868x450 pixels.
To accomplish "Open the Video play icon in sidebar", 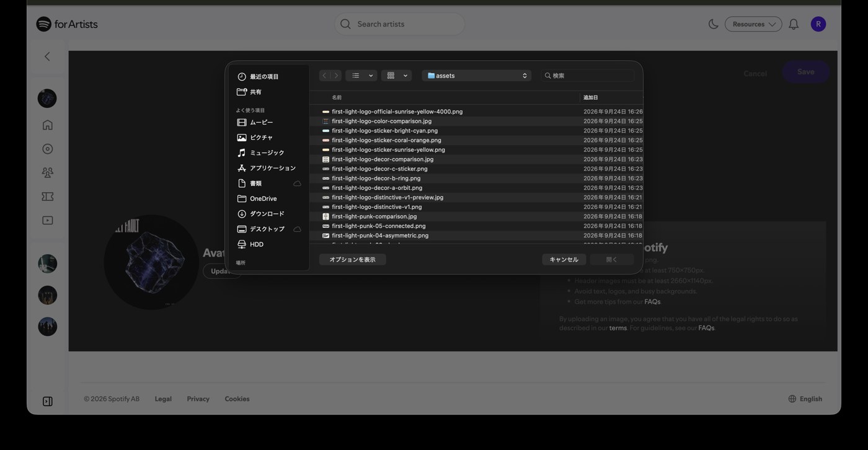I will click(x=47, y=221).
